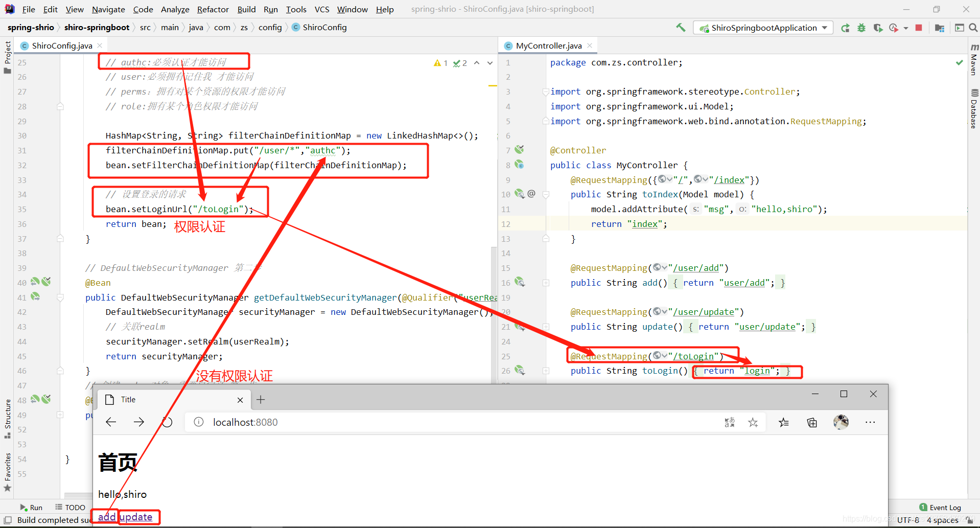This screenshot has height=528, width=980.
Task: Open the ShiroSpringbootApplication run configuration dropdown
Action: pos(763,28)
